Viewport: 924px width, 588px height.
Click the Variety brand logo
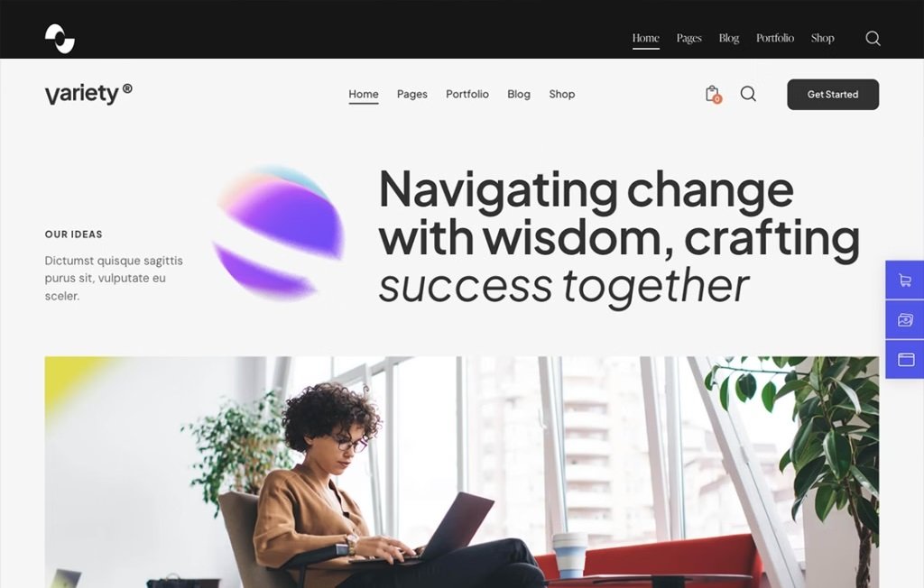(x=88, y=94)
